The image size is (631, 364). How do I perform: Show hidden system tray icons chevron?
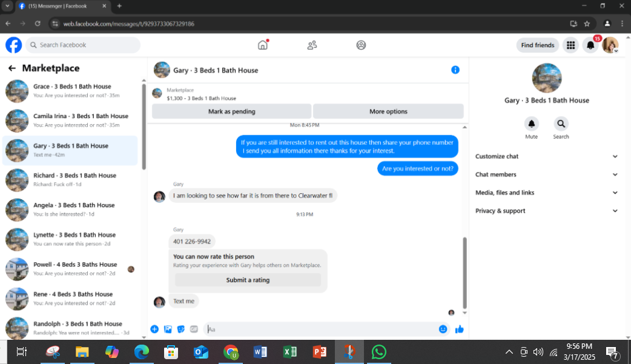tap(509, 352)
